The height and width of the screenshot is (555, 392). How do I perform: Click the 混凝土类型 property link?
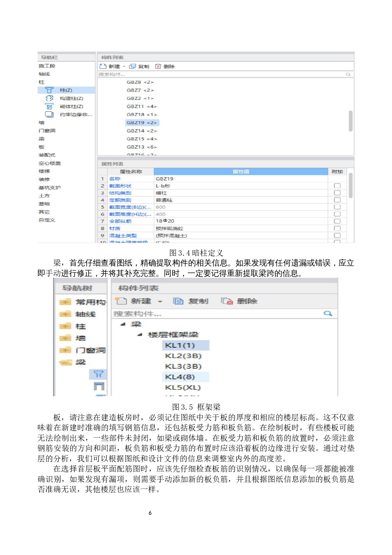123,235
